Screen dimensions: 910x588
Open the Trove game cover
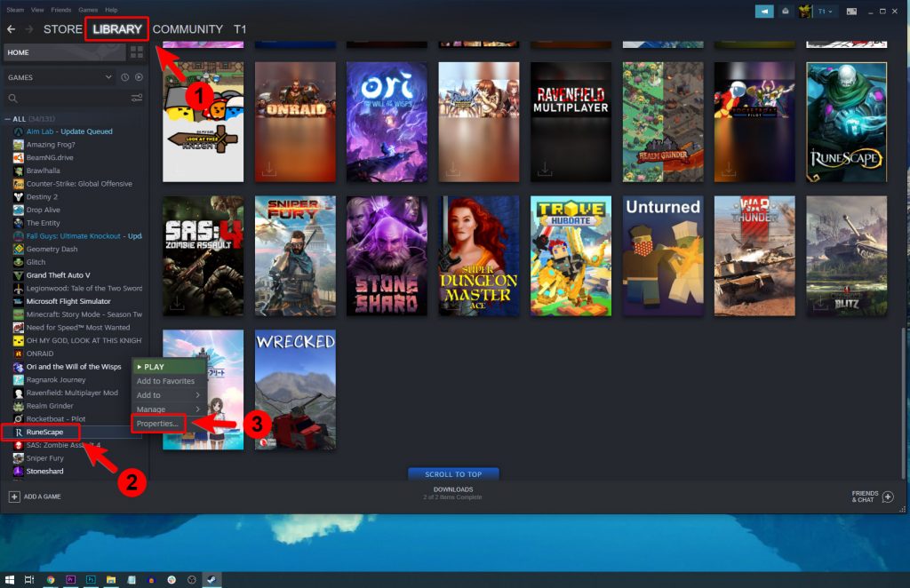[571, 256]
